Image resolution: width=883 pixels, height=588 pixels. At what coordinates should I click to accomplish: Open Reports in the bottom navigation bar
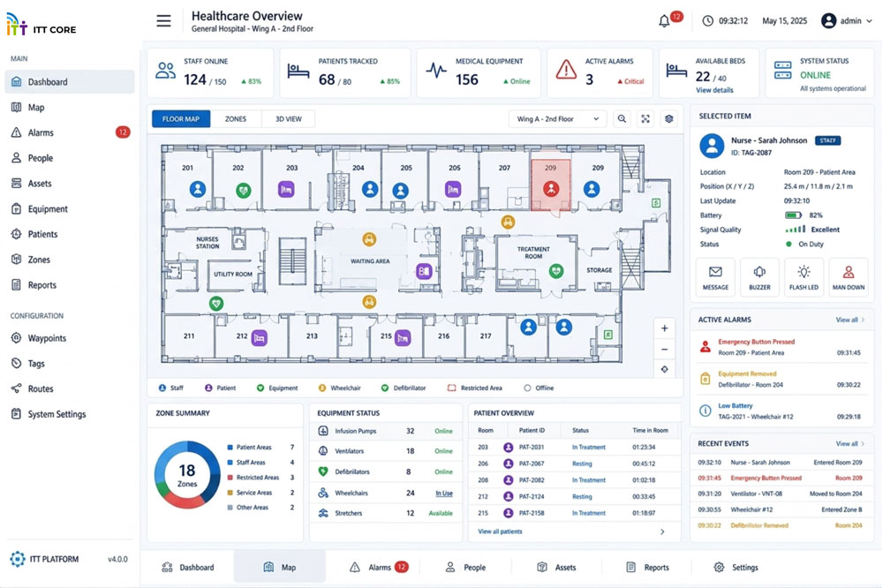point(647,567)
